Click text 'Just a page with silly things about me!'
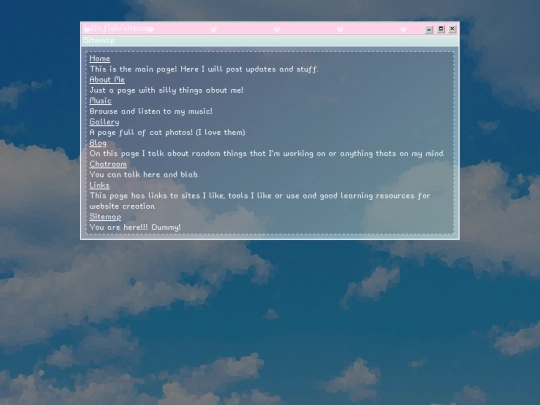The width and height of the screenshot is (540, 405). point(166,90)
